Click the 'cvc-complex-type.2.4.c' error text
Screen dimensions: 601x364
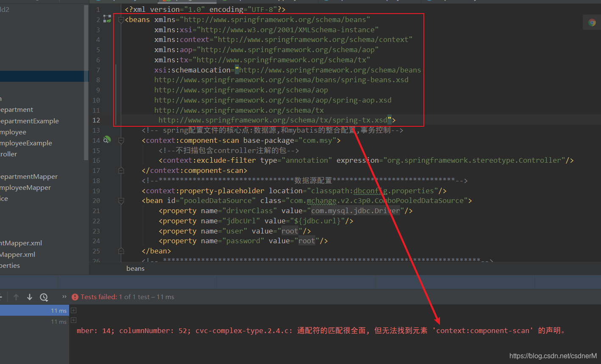click(244, 331)
